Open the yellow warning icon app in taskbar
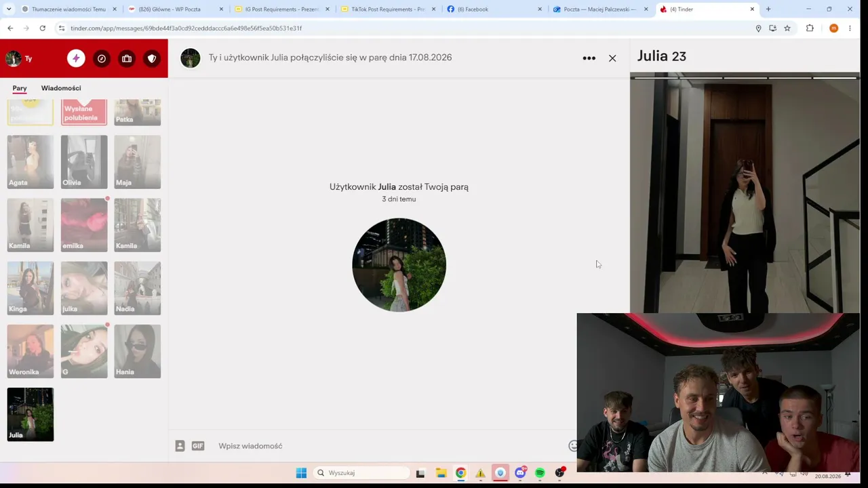 click(x=480, y=473)
